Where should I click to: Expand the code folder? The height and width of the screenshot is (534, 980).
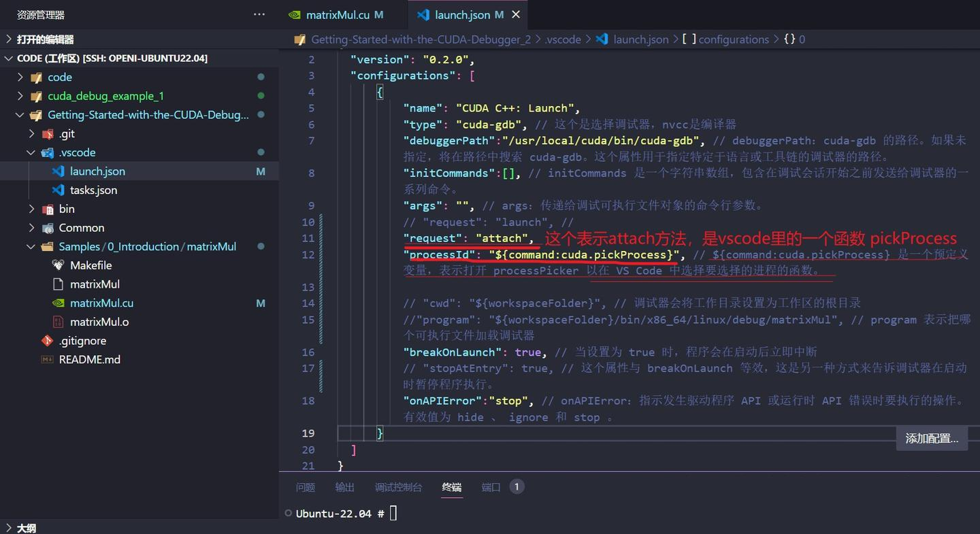pyautogui.click(x=20, y=78)
